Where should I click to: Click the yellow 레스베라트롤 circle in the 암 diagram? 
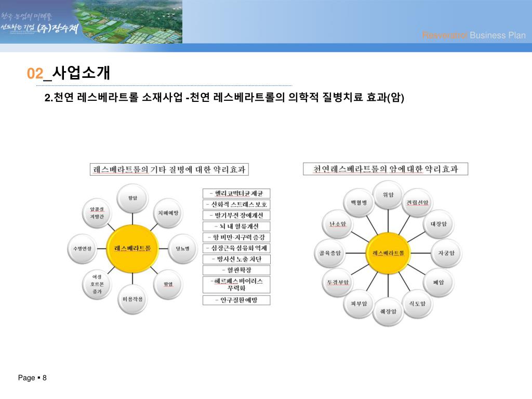point(388,253)
